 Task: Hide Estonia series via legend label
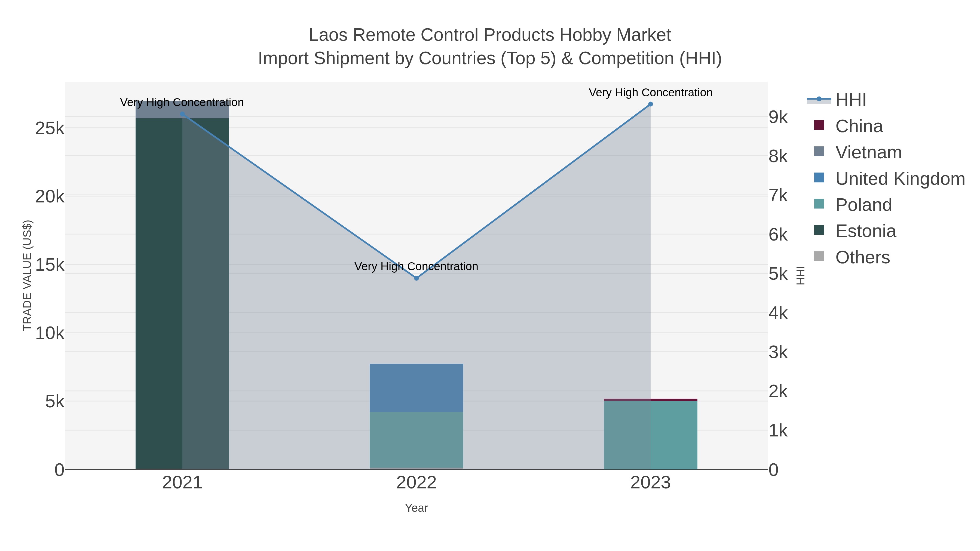point(866,231)
